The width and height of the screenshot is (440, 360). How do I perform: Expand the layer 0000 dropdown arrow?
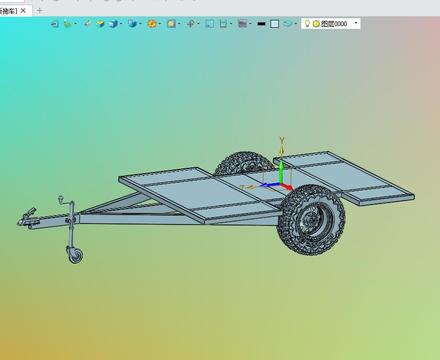[356, 23]
